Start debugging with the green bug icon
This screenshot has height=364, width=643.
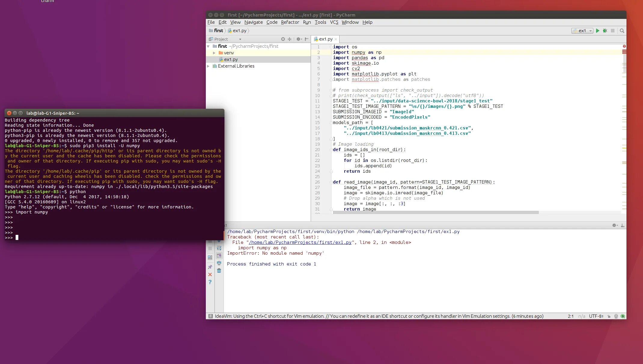605,31
